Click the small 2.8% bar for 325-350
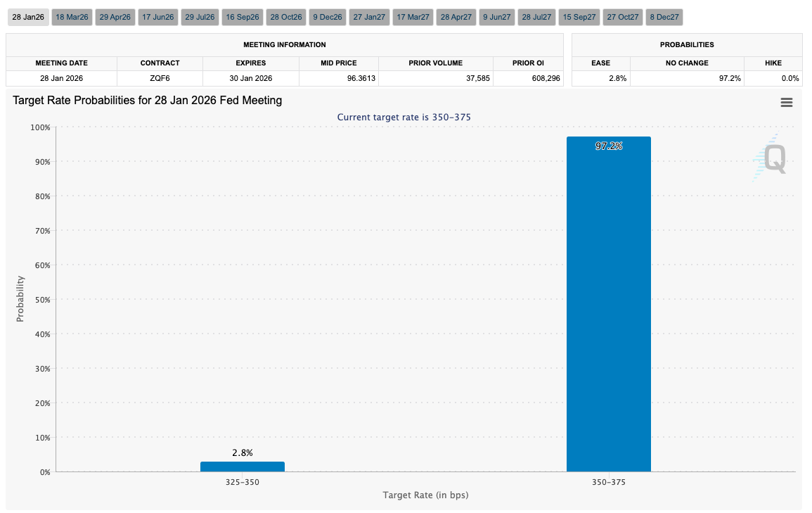 point(242,467)
